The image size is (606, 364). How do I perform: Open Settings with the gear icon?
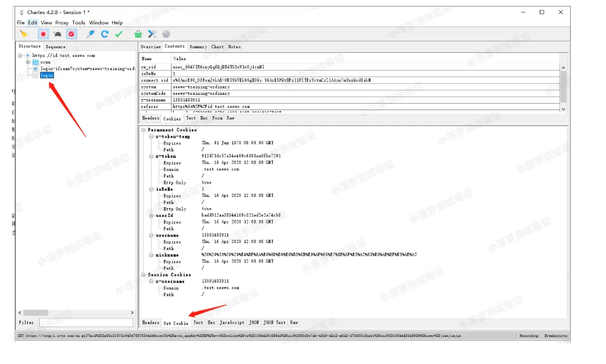(x=166, y=34)
